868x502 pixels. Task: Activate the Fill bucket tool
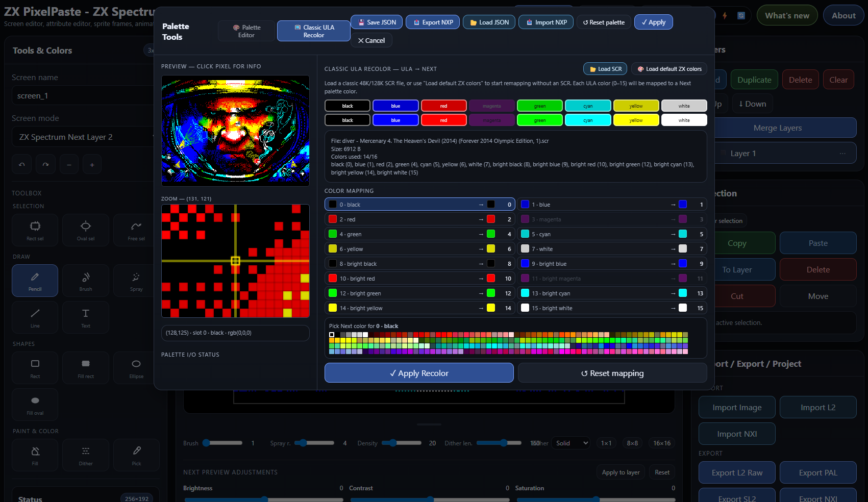[35, 455]
